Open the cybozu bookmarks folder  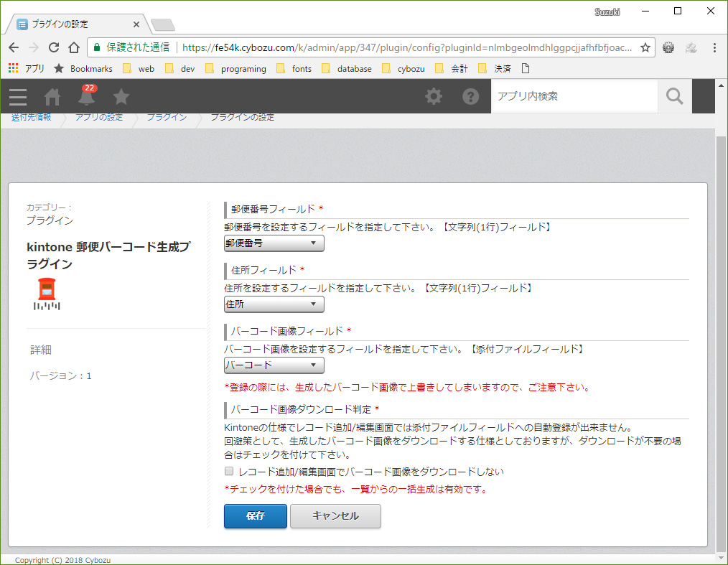[x=403, y=69]
